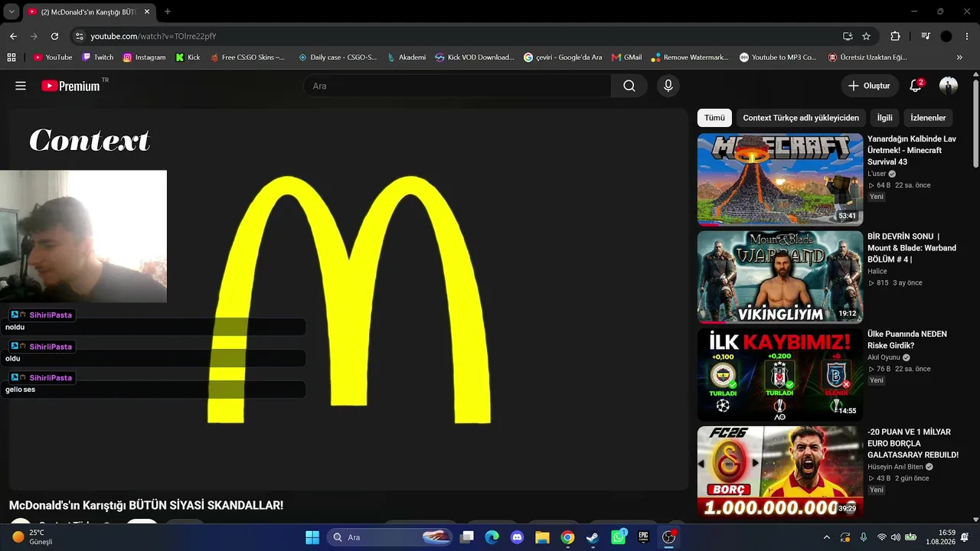Open the Kick VOD Downloader bookmark
Image resolution: width=980 pixels, height=551 pixels.
pyautogui.click(x=475, y=57)
